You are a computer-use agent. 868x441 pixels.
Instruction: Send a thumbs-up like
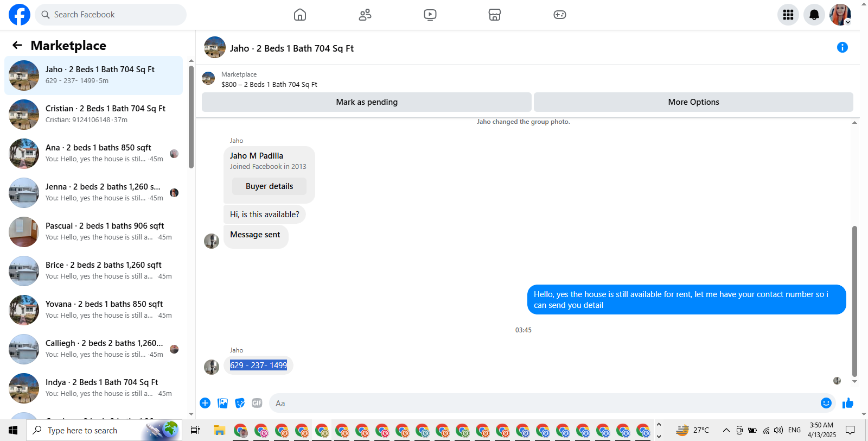[848, 403]
